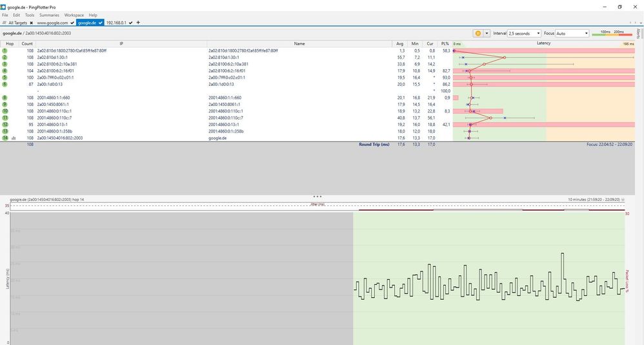The image size is (644, 345).
Task: Click the hop 6 green circle icon
Action: [x=5, y=84]
